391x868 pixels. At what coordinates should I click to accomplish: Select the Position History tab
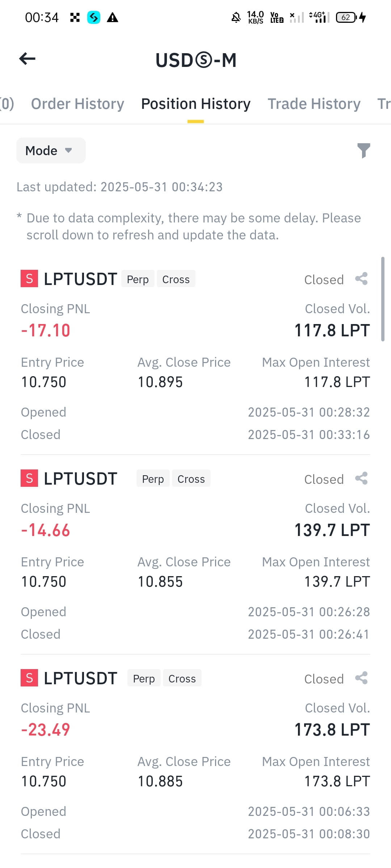point(195,104)
